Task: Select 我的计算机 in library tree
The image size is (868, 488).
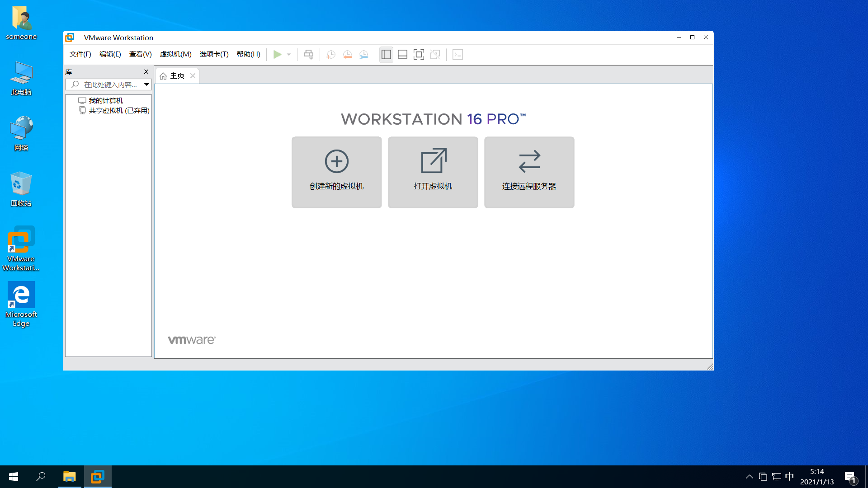Action: (106, 100)
